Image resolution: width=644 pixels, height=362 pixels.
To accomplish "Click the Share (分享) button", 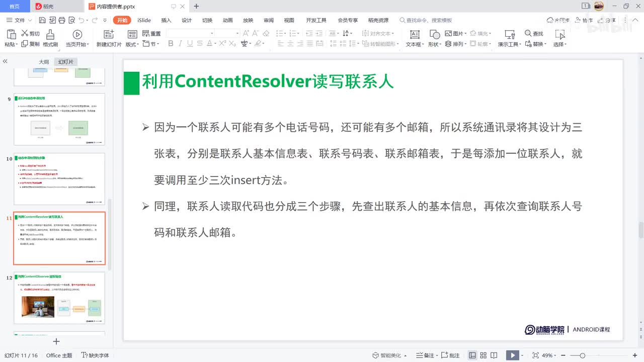I will tap(607, 20).
